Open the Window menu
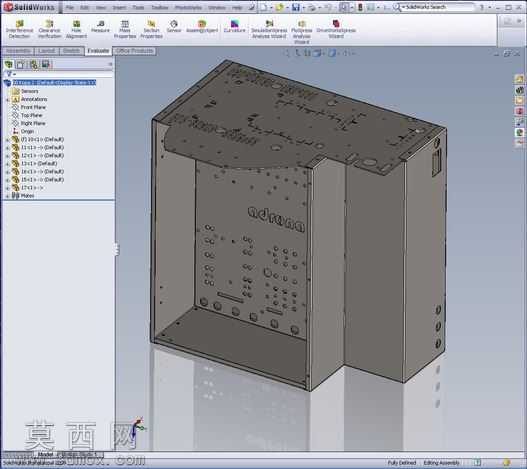Image resolution: width=527 pixels, height=469 pixels. [217, 7]
